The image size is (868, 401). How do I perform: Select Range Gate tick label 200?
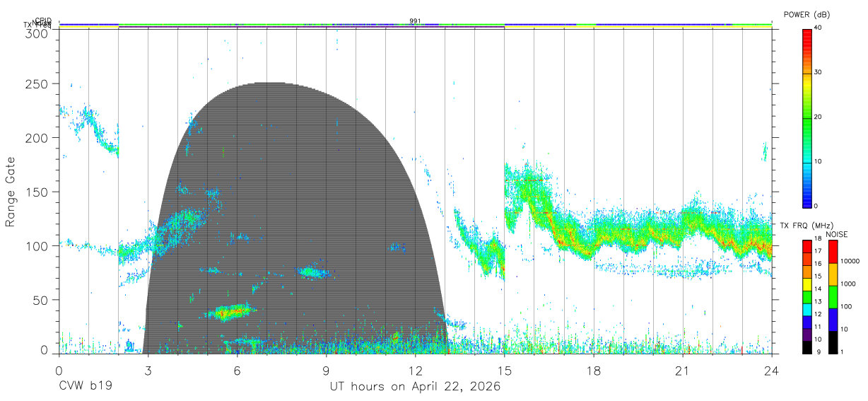[37, 138]
